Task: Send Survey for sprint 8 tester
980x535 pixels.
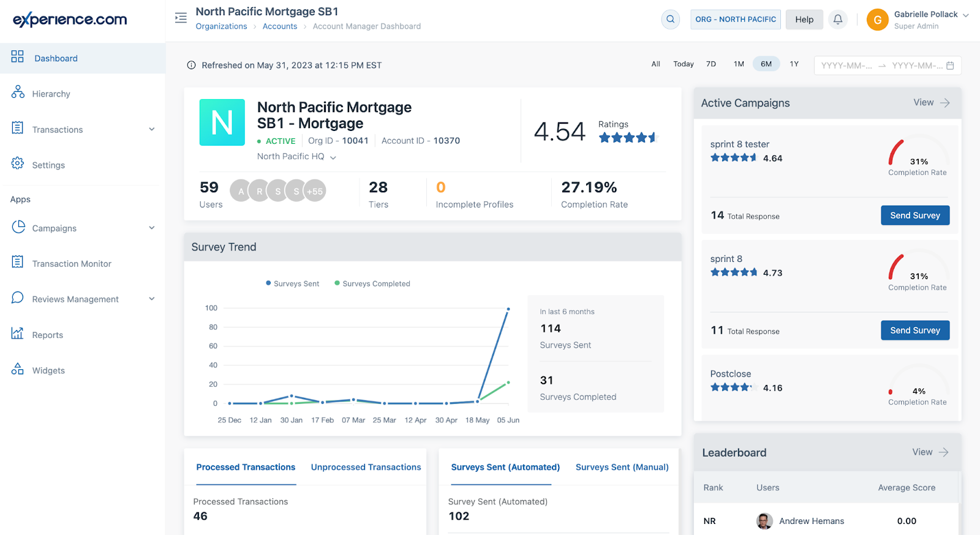Action: click(915, 215)
